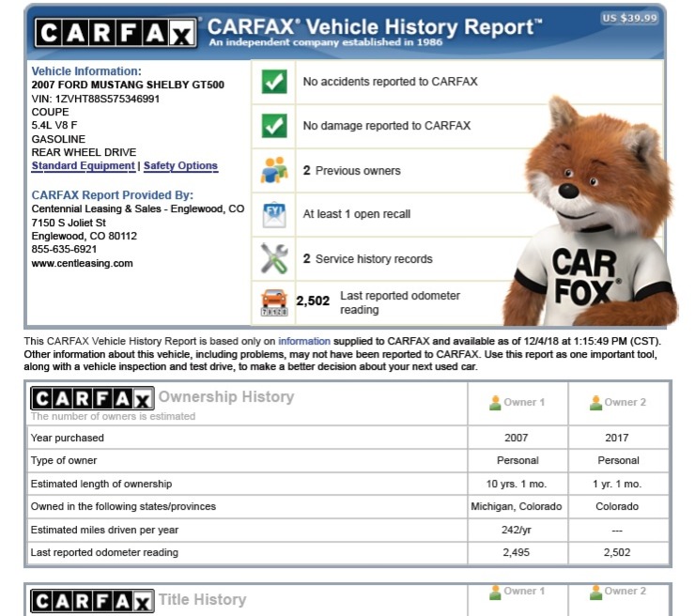Click the VIN 1ZVHT88S575346991 text

click(x=95, y=99)
